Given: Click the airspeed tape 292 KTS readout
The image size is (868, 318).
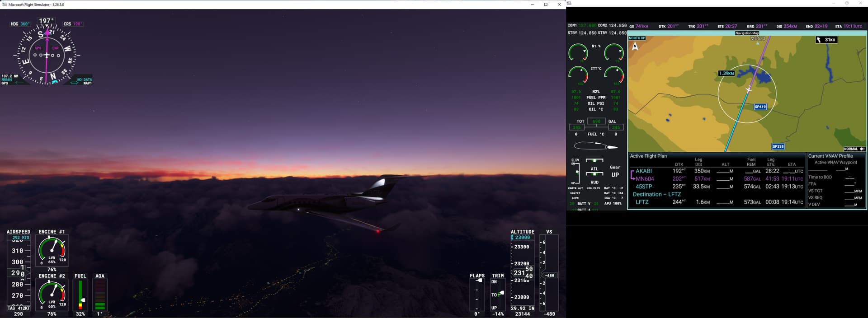Looking at the screenshot, I should coord(19,238).
